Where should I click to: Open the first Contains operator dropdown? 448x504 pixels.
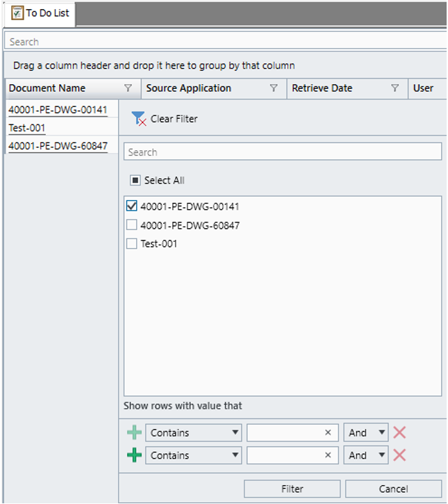click(x=194, y=433)
